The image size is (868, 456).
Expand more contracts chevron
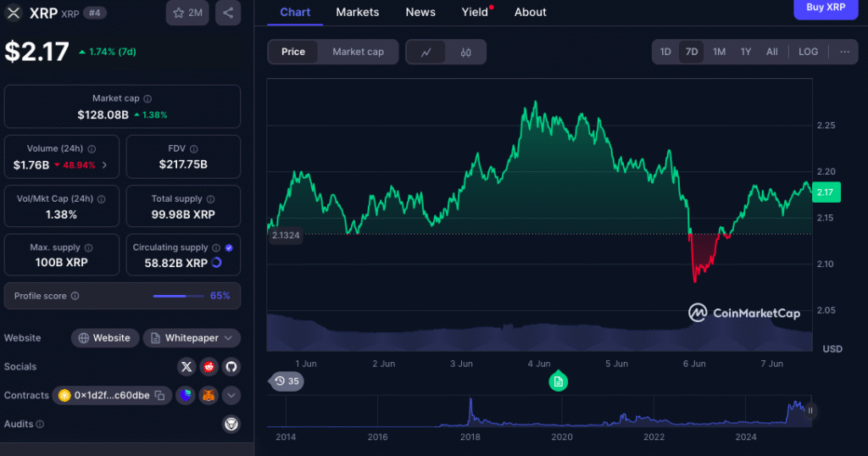click(231, 395)
